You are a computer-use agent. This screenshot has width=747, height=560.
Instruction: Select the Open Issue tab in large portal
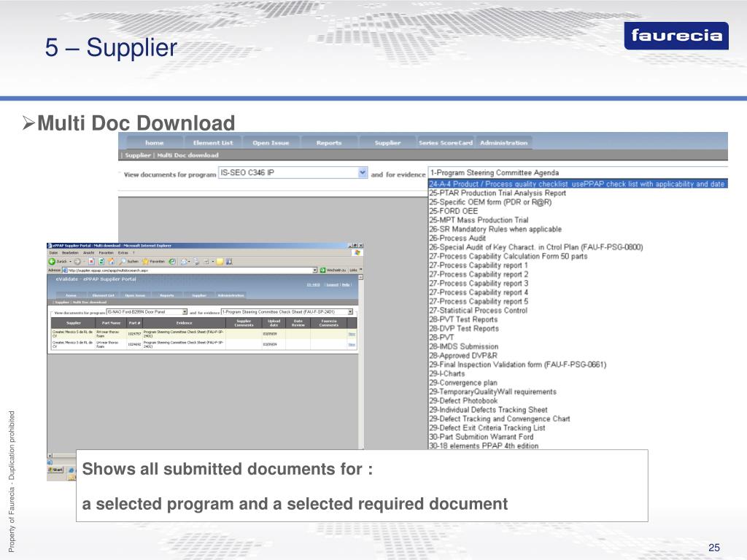[x=271, y=142]
